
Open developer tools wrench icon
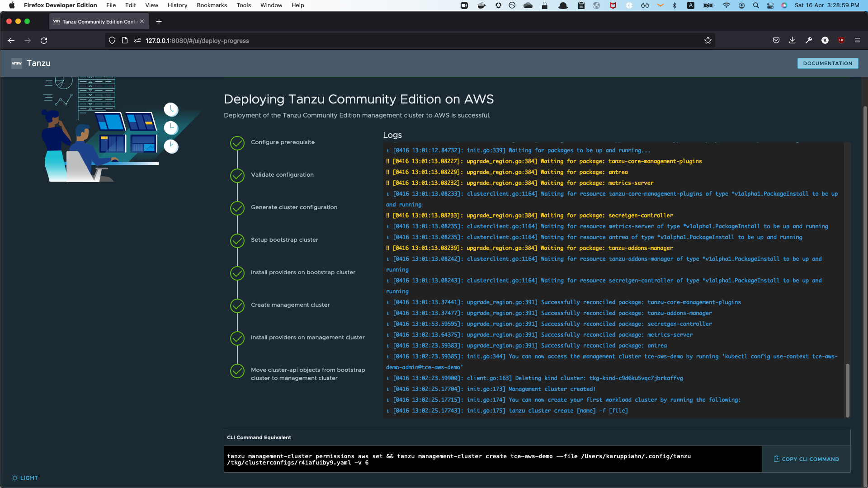tap(809, 41)
